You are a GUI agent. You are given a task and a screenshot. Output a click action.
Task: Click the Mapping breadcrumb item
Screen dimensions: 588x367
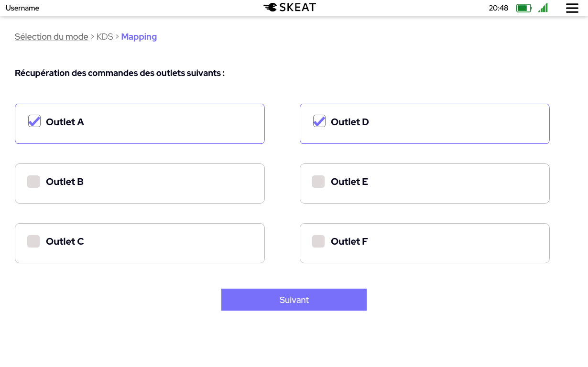pyautogui.click(x=139, y=37)
